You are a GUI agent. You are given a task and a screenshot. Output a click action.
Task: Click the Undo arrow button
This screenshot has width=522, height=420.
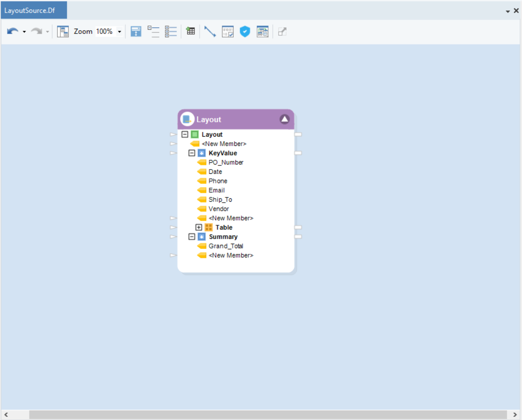point(13,32)
